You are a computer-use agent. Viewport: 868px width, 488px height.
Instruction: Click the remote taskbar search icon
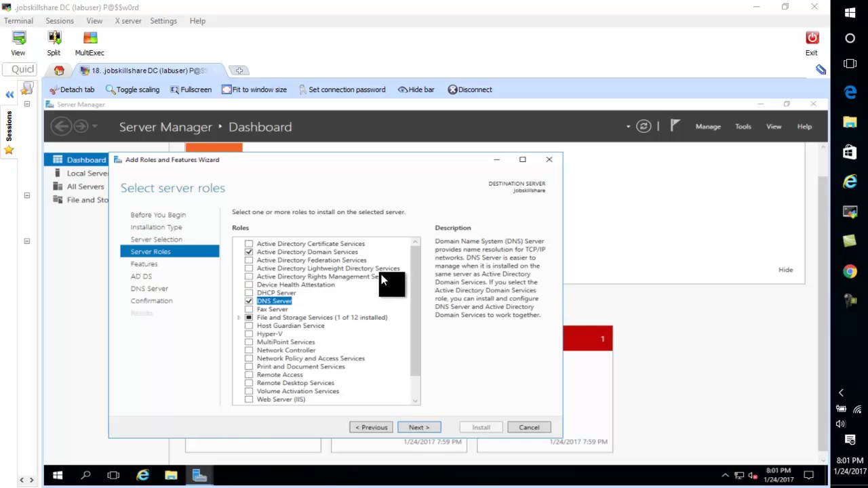85,475
